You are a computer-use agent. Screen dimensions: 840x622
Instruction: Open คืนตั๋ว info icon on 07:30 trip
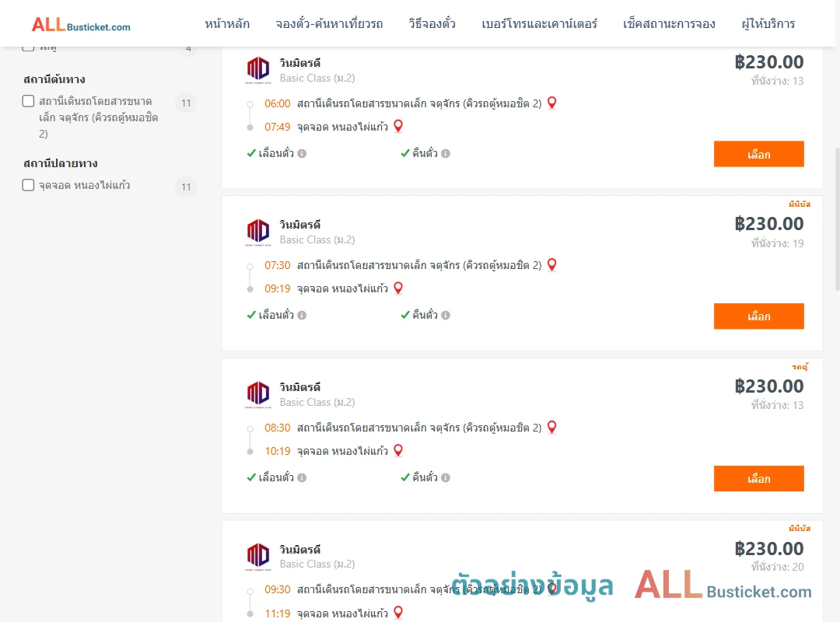(x=446, y=316)
